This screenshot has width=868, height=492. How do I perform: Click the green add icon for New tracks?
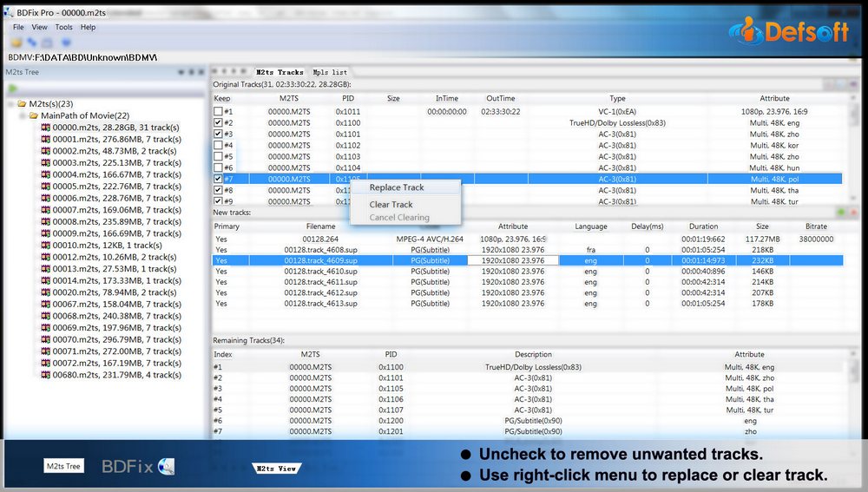pyautogui.click(x=841, y=213)
